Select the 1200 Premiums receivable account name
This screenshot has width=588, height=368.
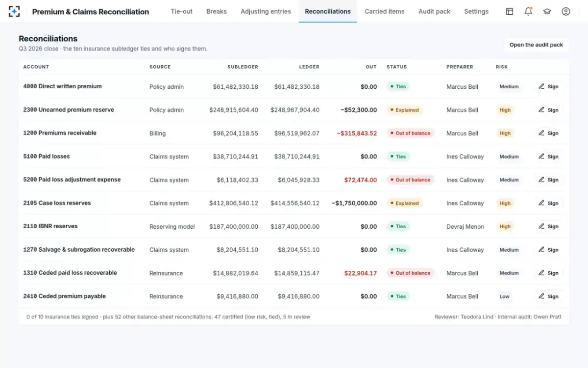pyautogui.click(x=60, y=133)
